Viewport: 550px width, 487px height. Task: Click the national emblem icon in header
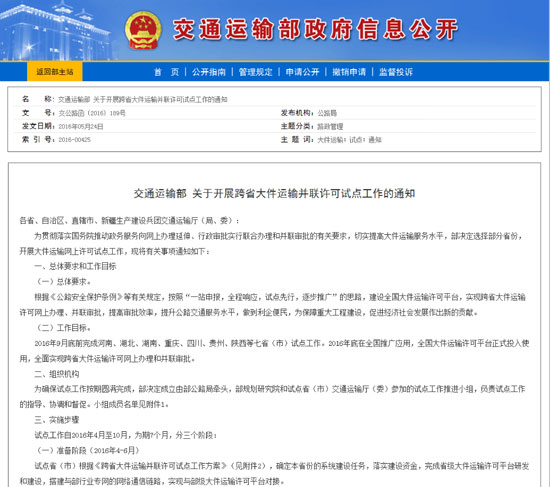[143, 31]
